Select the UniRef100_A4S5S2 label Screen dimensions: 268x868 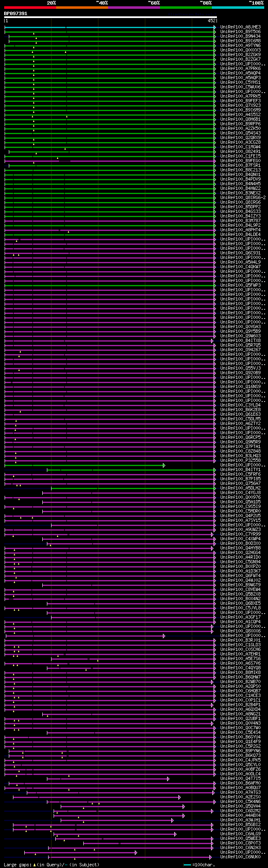(x=240, y=115)
